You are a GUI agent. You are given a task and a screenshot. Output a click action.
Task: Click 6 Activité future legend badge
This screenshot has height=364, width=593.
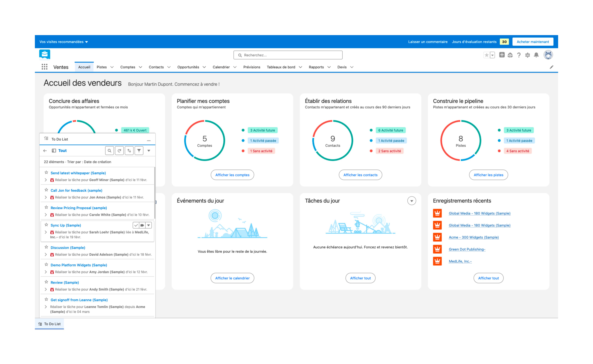click(x=390, y=130)
